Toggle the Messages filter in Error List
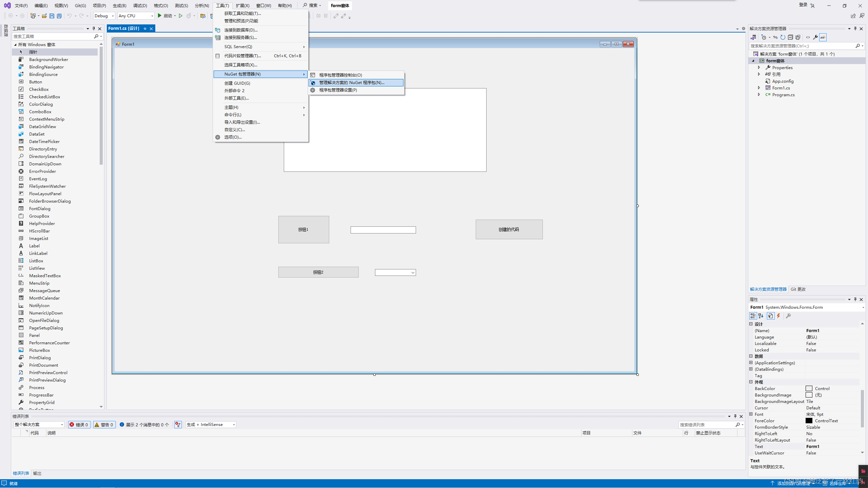The height and width of the screenshot is (488, 868). coord(144,425)
